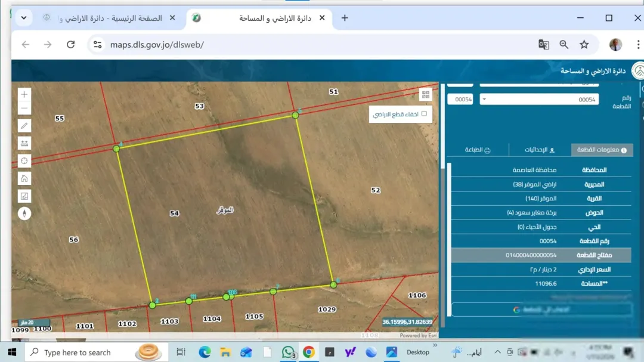
Task: Open Chrome tab search dropdown arrow
Action: (x=24, y=18)
